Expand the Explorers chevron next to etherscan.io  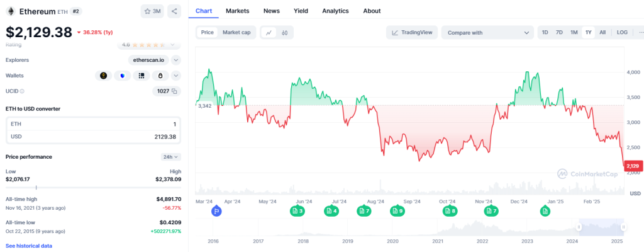pyautogui.click(x=176, y=60)
